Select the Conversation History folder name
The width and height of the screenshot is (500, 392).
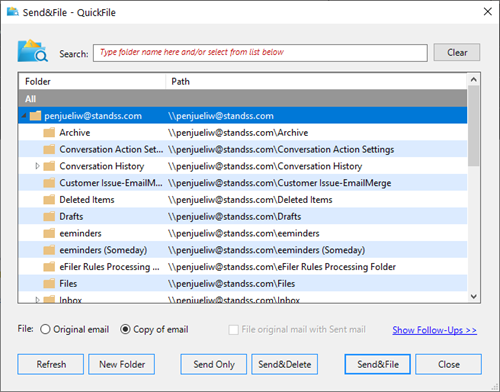tap(102, 166)
